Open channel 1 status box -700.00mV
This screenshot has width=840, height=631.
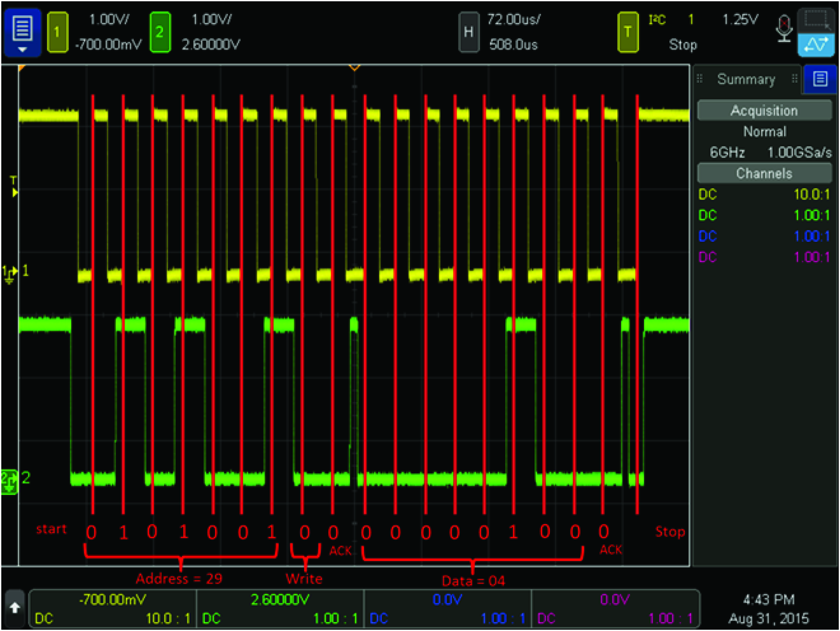click(x=113, y=609)
